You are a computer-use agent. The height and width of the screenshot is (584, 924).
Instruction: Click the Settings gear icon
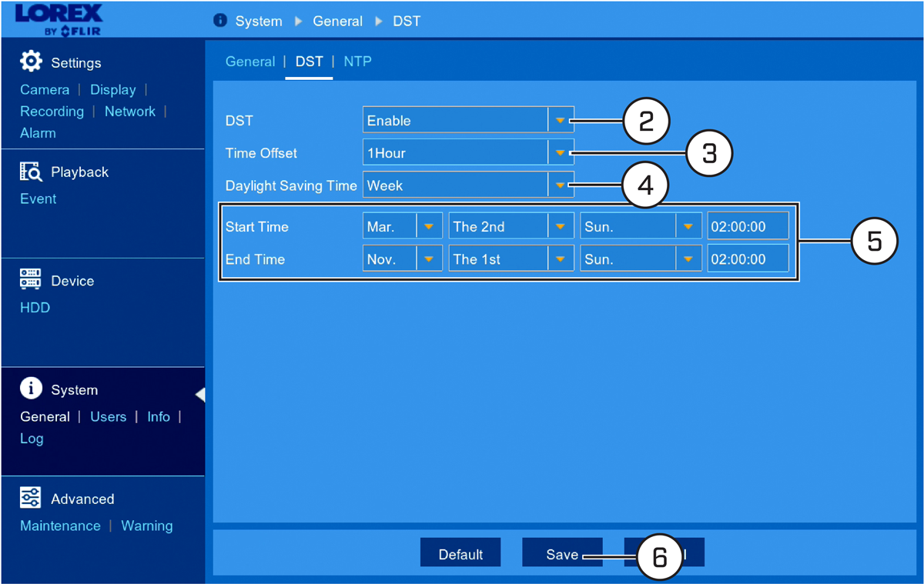pyautogui.click(x=31, y=62)
